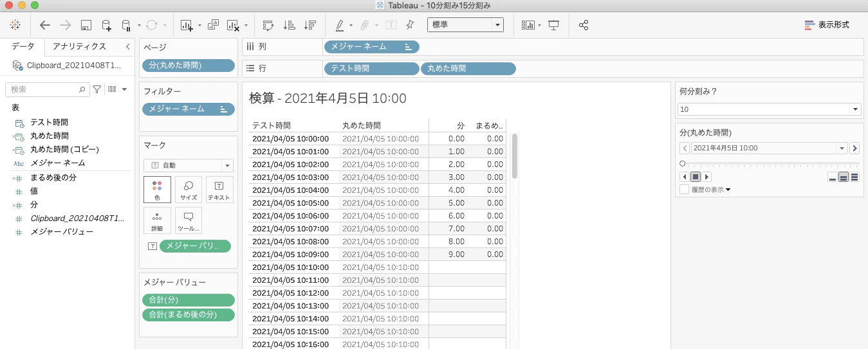Open dropdown arrow next to highlight pen

tap(351, 26)
